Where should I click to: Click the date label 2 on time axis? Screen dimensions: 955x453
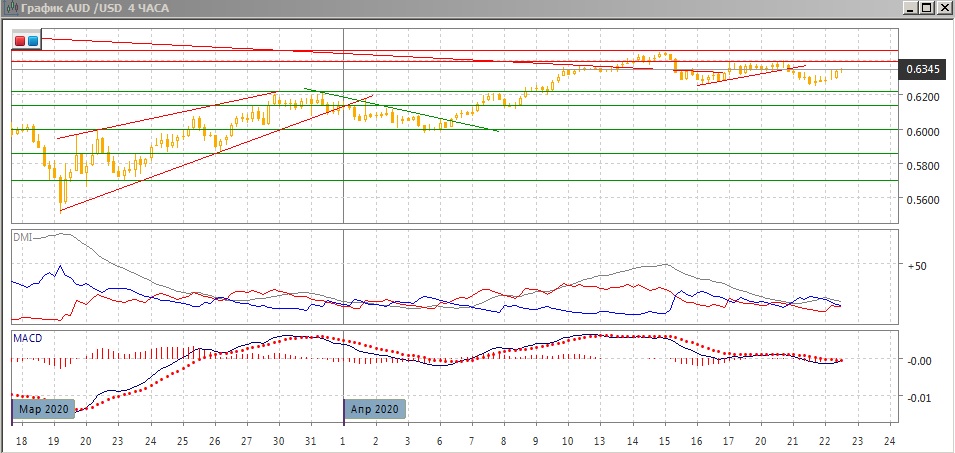(x=375, y=441)
